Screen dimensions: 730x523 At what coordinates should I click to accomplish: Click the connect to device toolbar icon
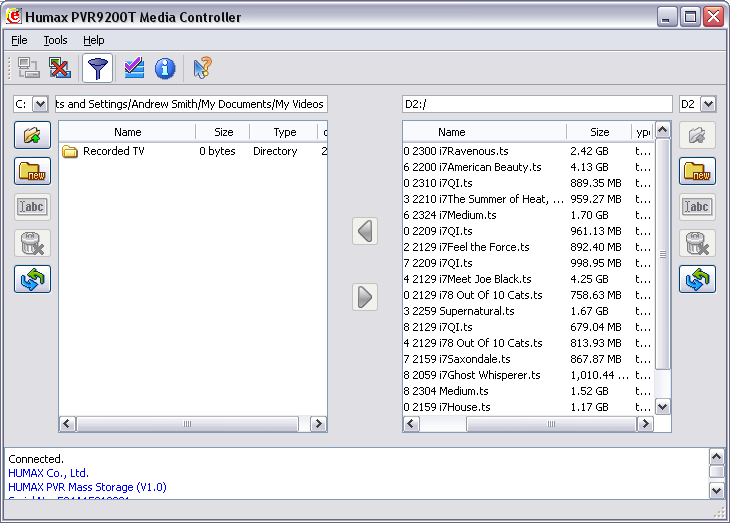pyautogui.click(x=28, y=68)
